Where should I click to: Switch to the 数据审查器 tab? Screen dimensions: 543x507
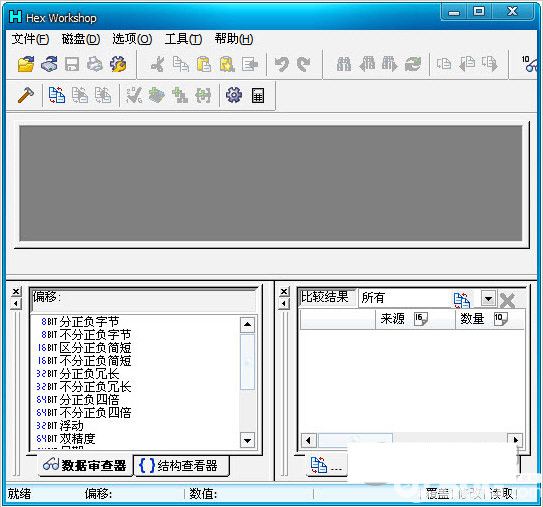[x=85, y=465]
